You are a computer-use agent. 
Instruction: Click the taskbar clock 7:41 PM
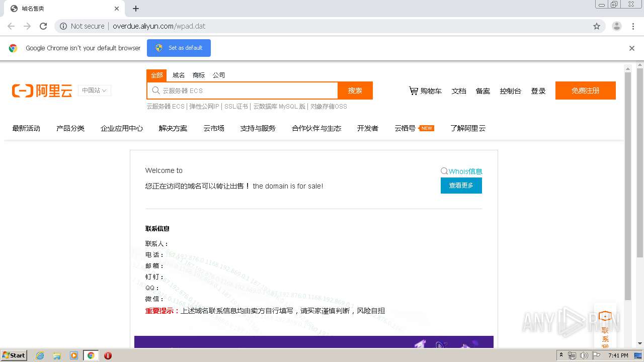pos(618,355)
